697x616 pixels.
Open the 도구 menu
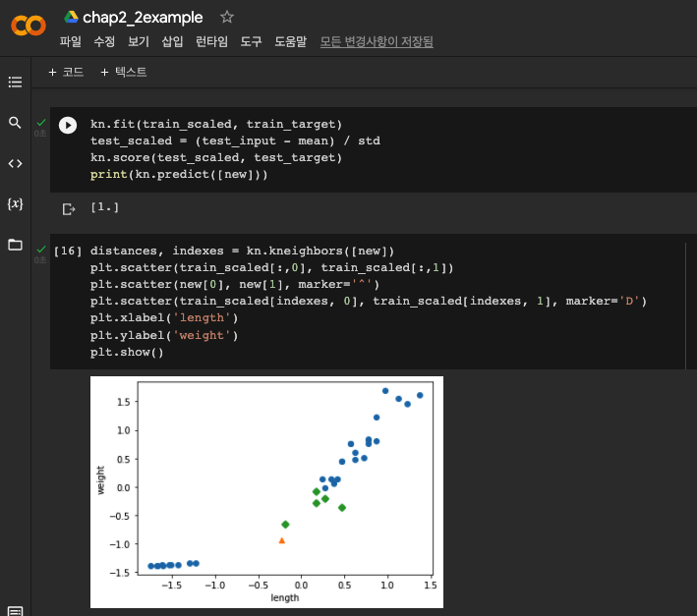click(x=251, y=41)
